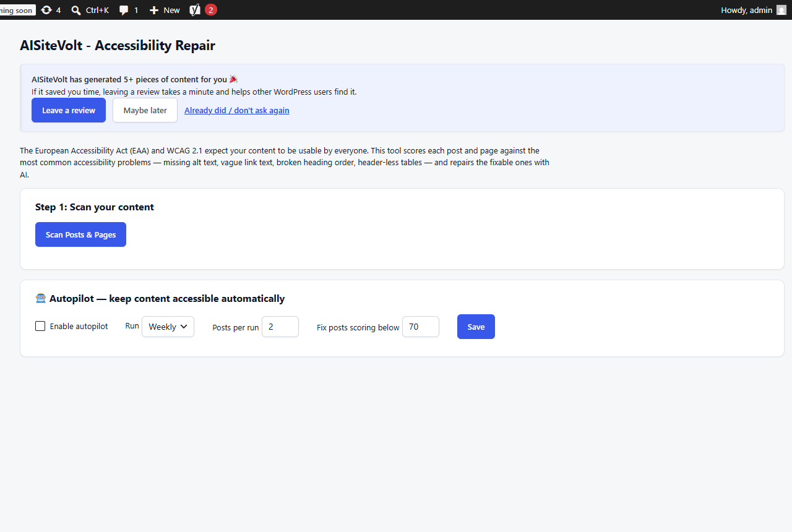Screen dimensions: 792x532
Task: Open comments bubble icon in admin bar
Action: [124, 11]
